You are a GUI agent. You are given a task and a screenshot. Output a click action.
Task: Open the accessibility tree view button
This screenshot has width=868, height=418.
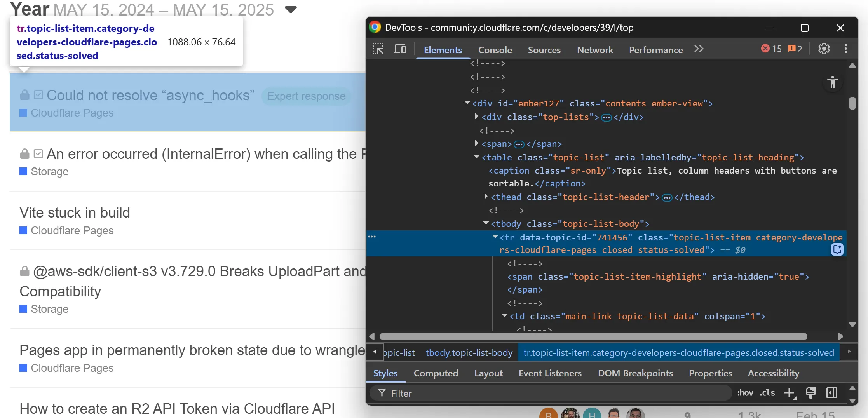click(x=832, y=82)
